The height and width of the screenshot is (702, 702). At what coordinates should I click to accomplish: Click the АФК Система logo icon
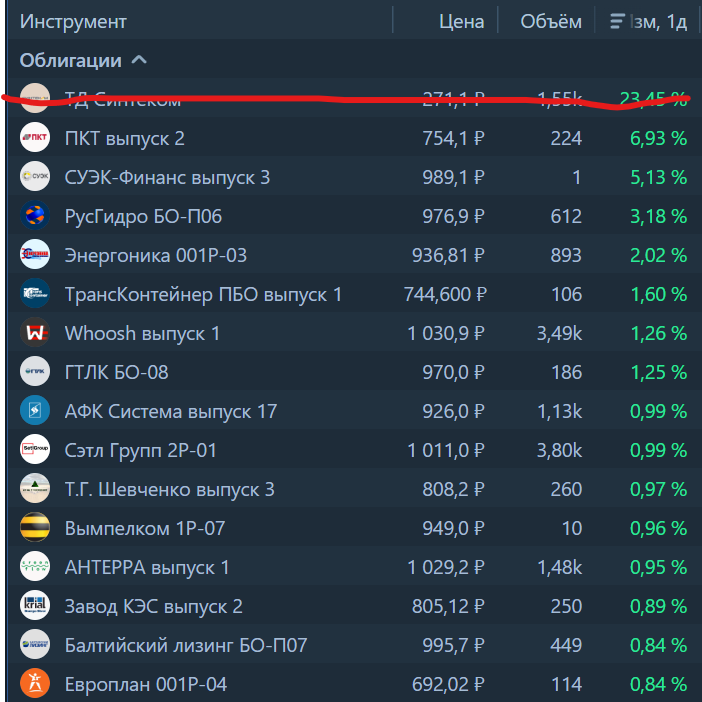pyautogui.click(x=35, y=410)
